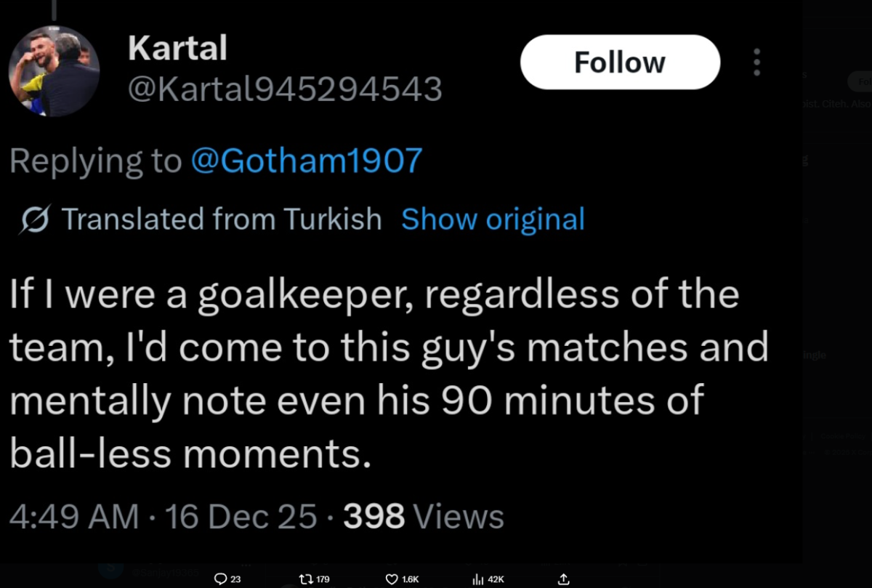Open the three-dot more options menu
Viewport: 872px width, 588px height.
click(756, 63)
